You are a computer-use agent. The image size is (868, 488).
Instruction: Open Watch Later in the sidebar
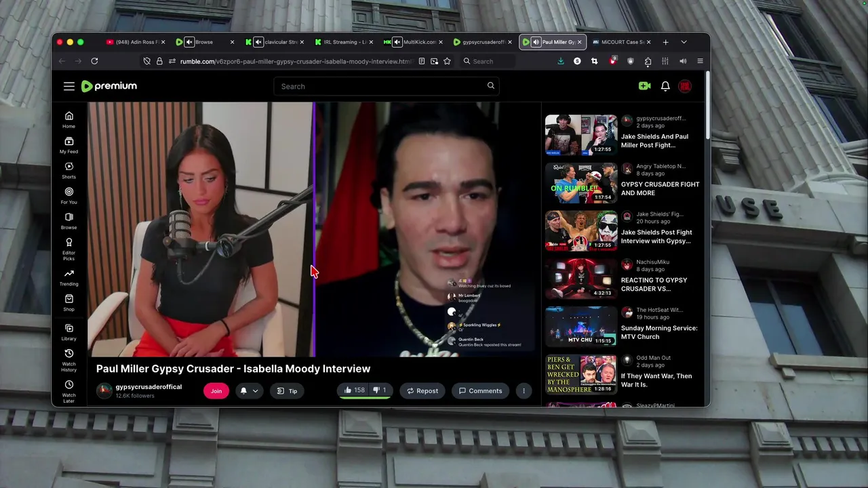click(x=69, y=392)
